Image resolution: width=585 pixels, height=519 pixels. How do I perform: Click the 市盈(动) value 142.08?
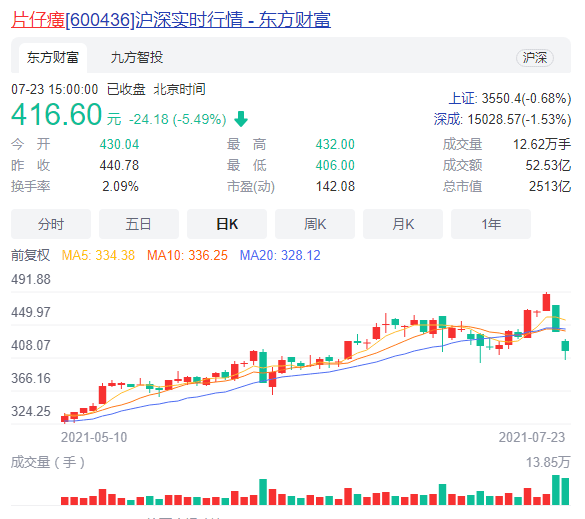(335, 186)
